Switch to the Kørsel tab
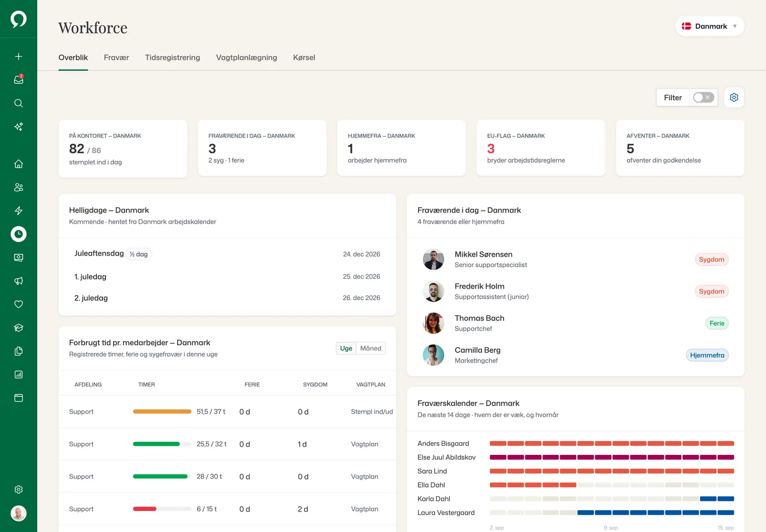This screenshot has height=532, width=766. point(304,57)
